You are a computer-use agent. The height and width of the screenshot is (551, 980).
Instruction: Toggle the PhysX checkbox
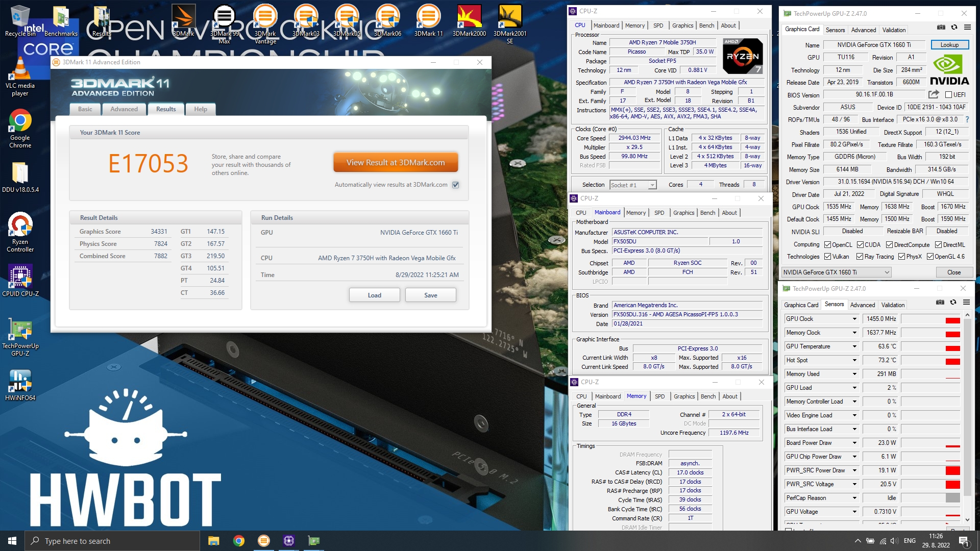coord(901,257)
